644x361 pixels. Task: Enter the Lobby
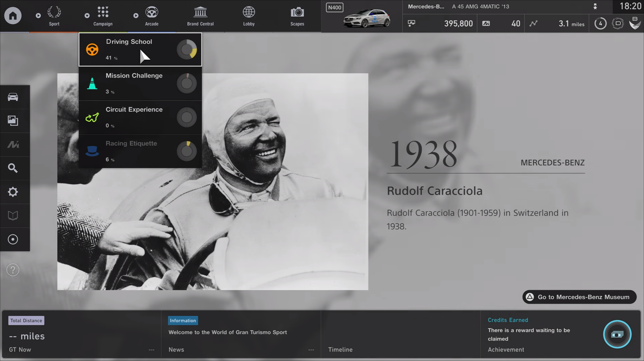(x=249, y=16)
